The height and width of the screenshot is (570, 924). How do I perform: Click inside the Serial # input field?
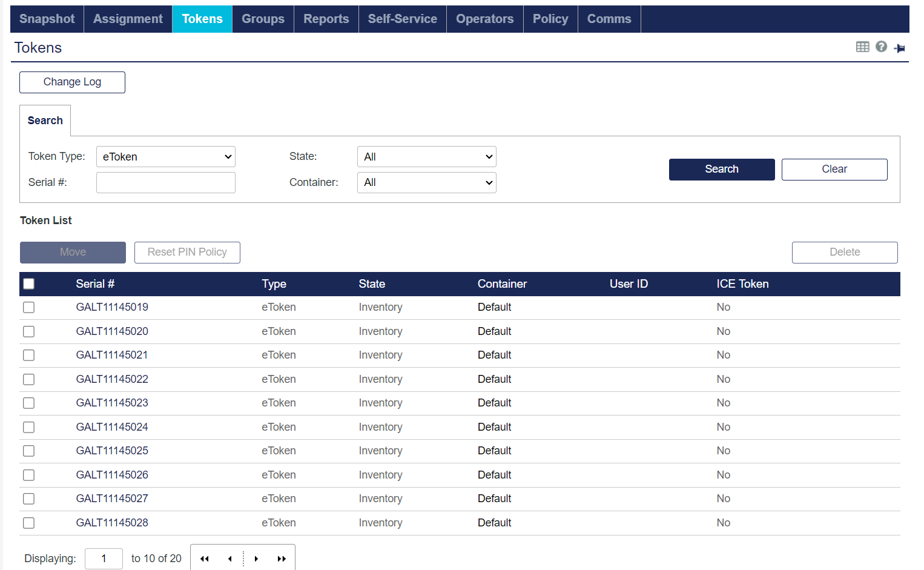coord(165,182)
